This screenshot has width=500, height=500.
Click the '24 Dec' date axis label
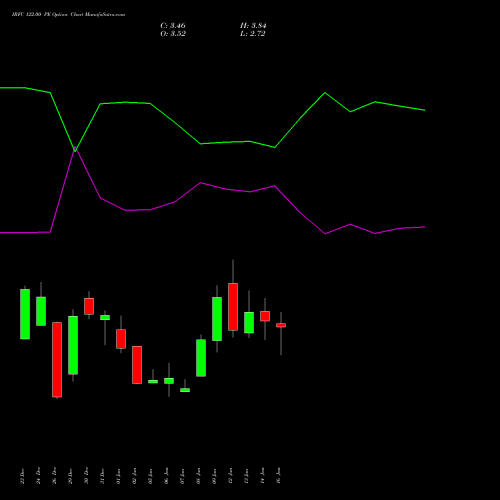point(39,476)
